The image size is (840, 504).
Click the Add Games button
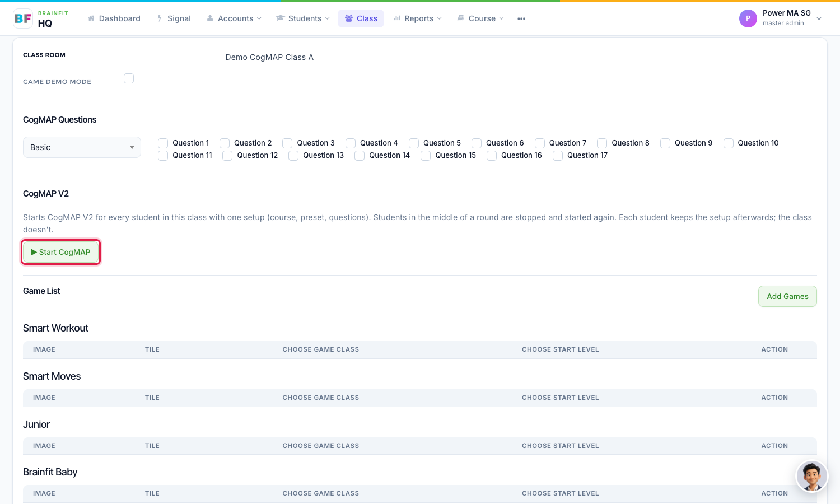click(787, 296)
